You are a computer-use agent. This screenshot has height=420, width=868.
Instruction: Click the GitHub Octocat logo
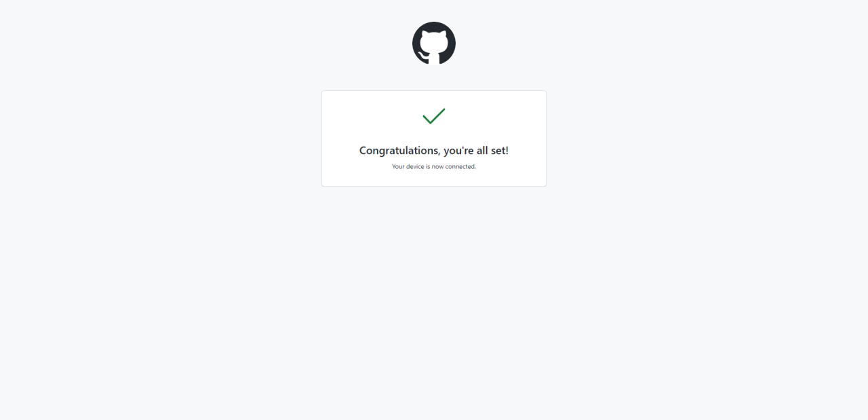coord(434,43)
